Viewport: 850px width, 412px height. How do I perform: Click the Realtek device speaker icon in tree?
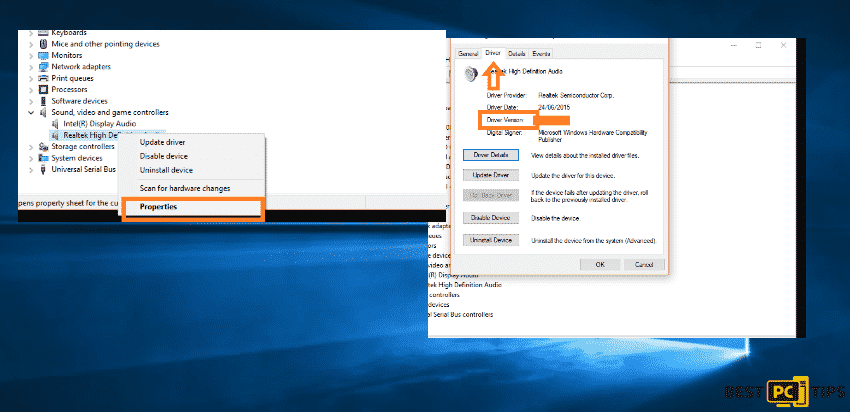click(55, 135)
